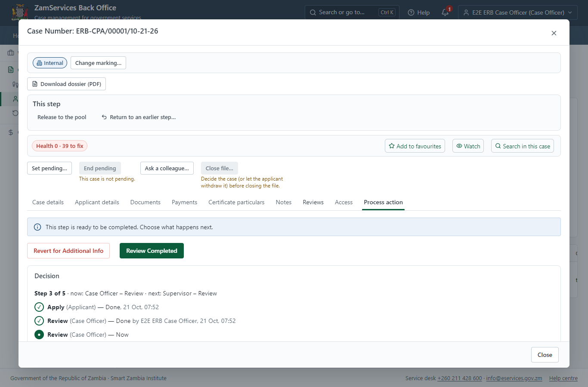Go to the Payments tab
588x387 pixels.
[184, 202]
